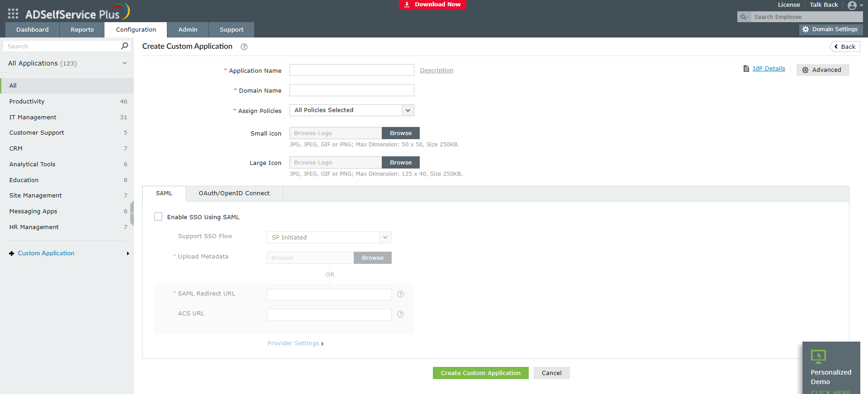The height and width of the screenshot is (394, 868).
Task: Click the Description link
Action: 436,70
